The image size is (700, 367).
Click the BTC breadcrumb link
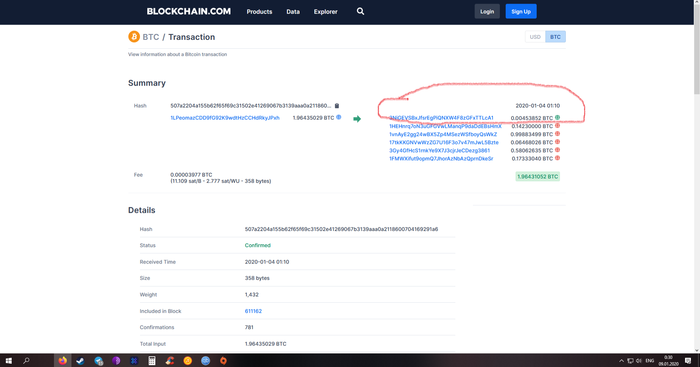point(150,37)
